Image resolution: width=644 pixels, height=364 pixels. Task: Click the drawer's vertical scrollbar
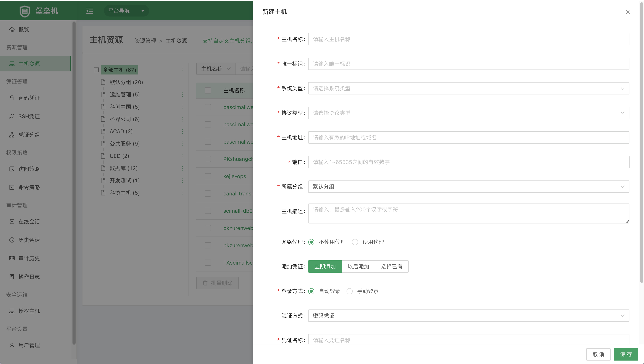[x=642, y=143]
